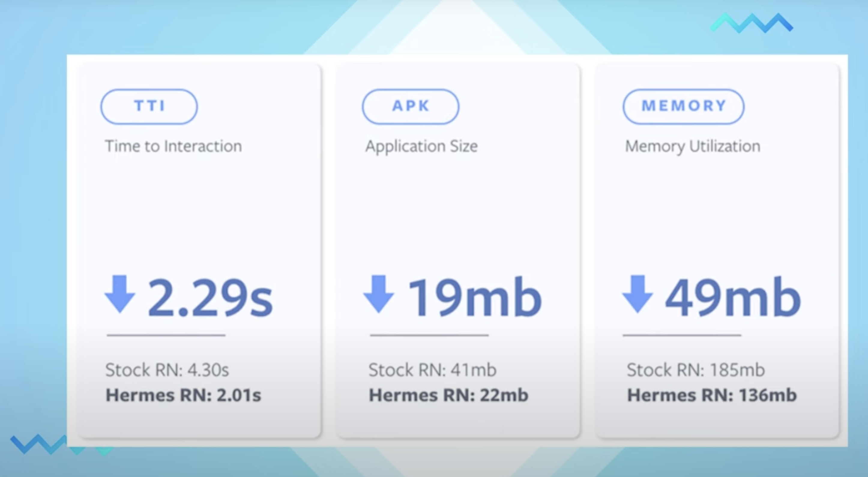The width and height of the screenshot is (868, 477).
Task: Select 'Stock RN: 4.30s' text
Action: click(x=167, y=370)
